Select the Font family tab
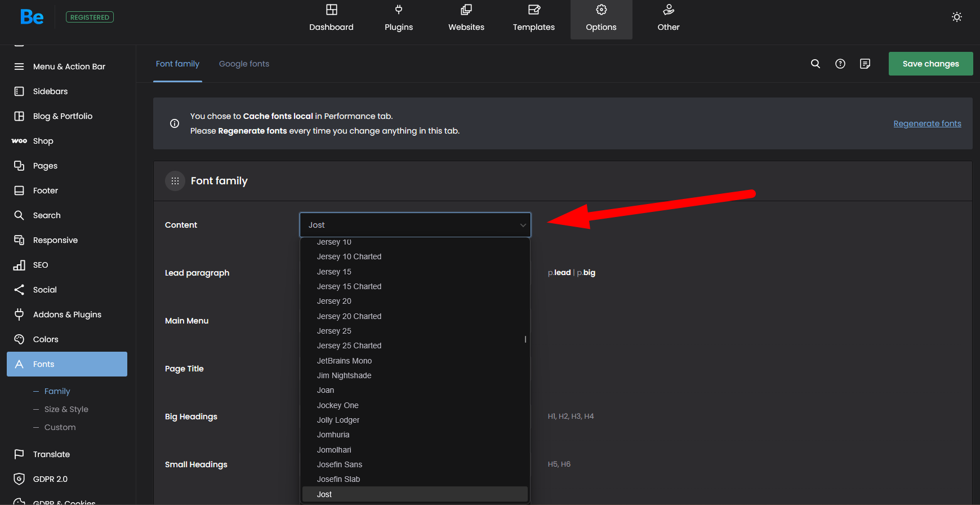The width and height of the screenshot is (980, 505). pos(177,64)
